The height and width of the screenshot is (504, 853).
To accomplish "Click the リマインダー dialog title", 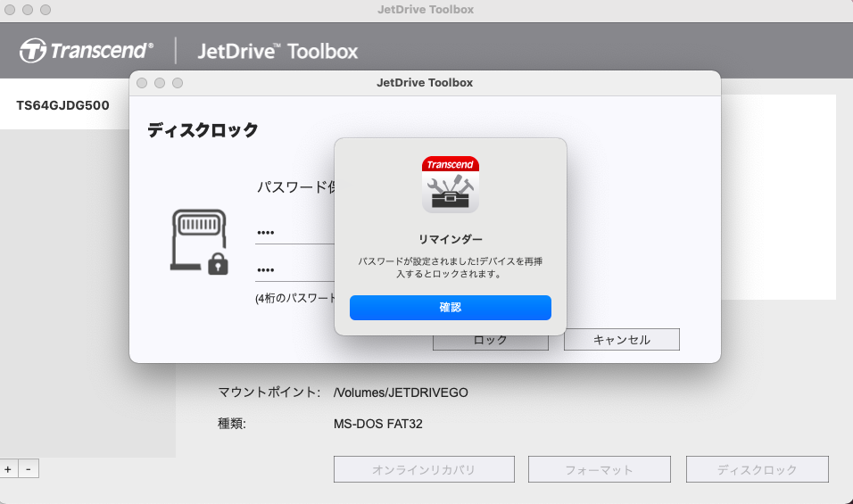I will (451, 239).
